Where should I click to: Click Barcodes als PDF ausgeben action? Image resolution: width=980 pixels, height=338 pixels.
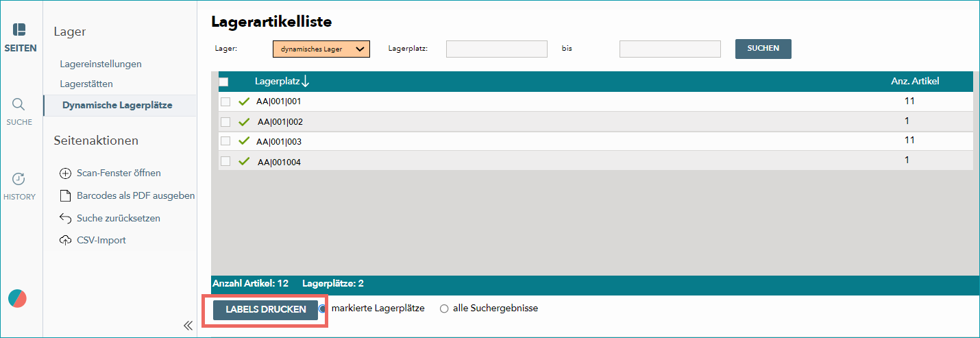(136, 196)
